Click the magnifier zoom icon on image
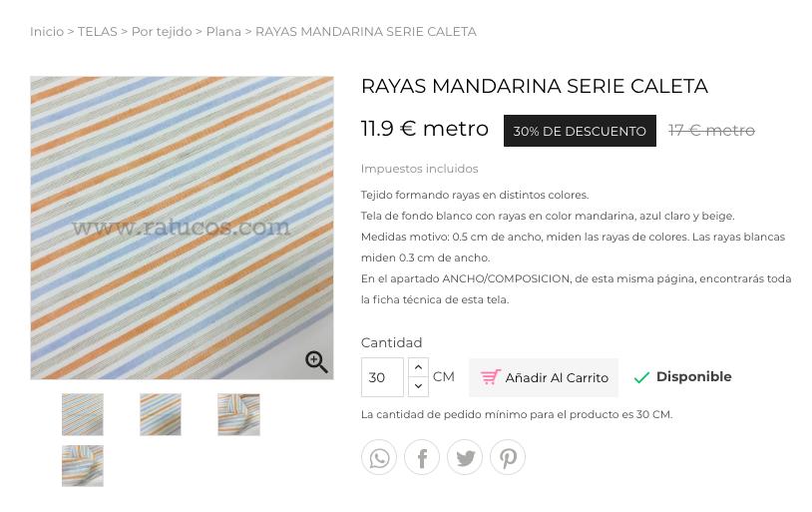 click(x=316, y=361)
